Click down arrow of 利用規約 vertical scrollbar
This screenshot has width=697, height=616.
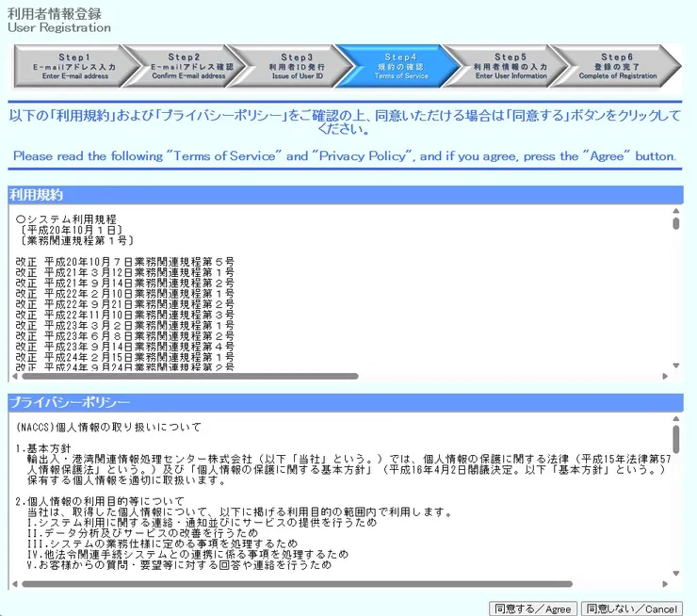675,365
